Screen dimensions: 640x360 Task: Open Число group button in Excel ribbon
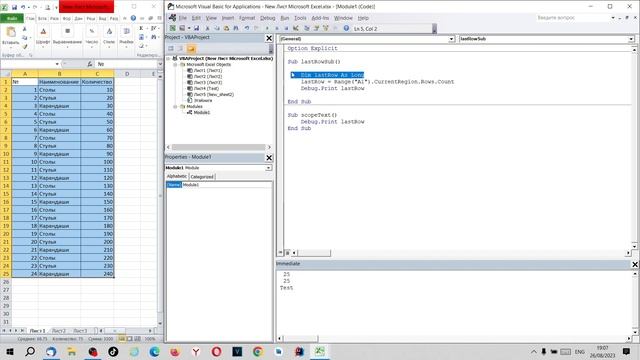pos(92,36)
